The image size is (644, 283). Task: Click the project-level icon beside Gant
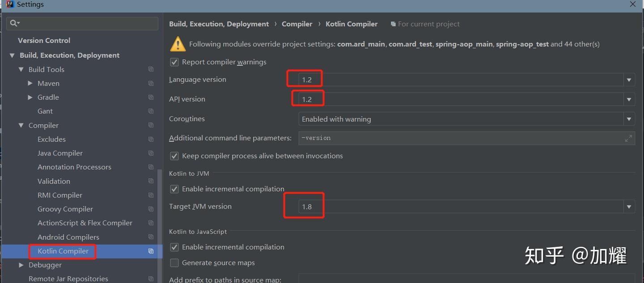[151, 111]
